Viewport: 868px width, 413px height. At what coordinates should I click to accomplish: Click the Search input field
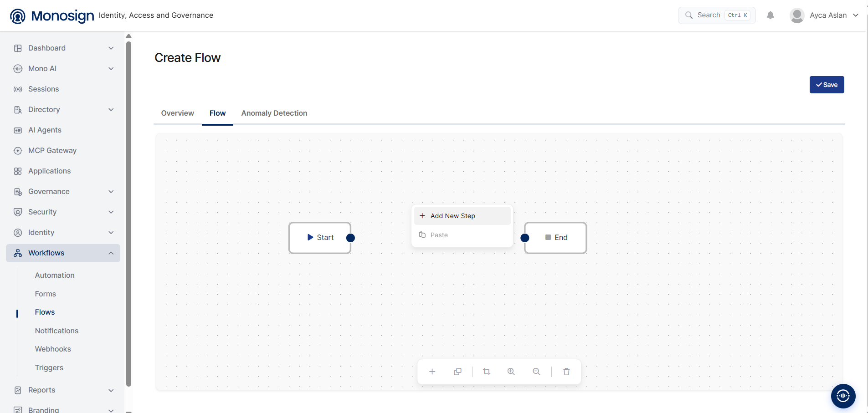pyautogui.click(x=717, y=15)
